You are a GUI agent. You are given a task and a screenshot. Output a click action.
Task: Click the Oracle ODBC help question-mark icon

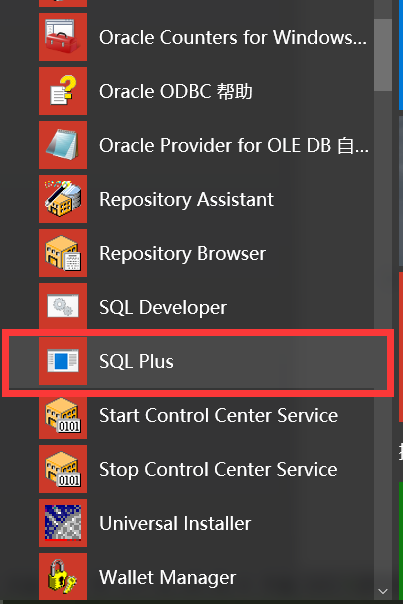coord(63,91)
